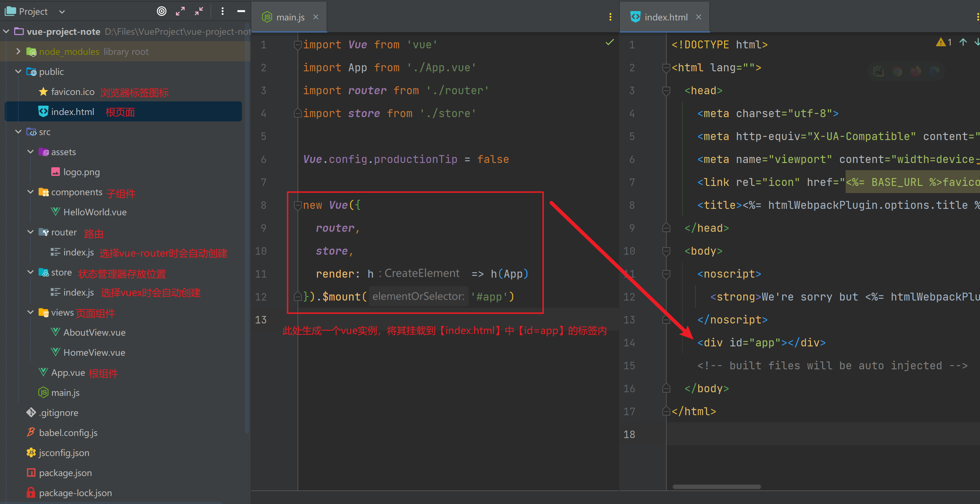Open babel.config.js file

coord(68,433)
